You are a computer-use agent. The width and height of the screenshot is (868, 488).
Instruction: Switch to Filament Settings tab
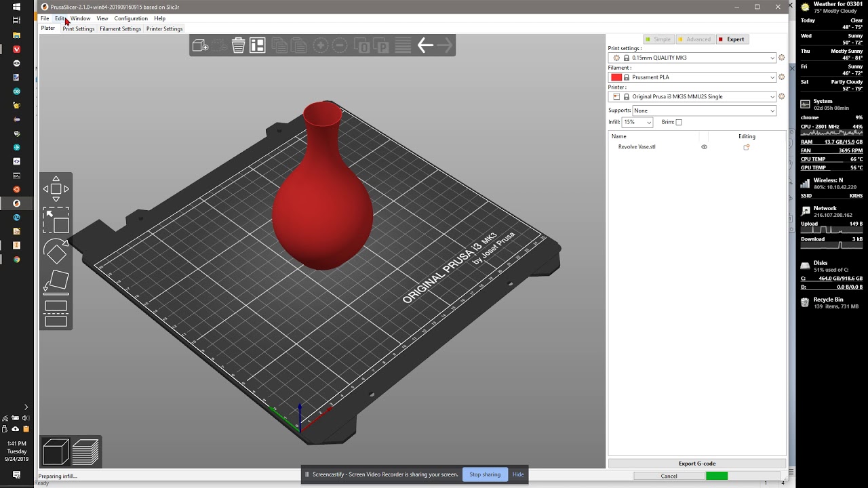point(121,29)
